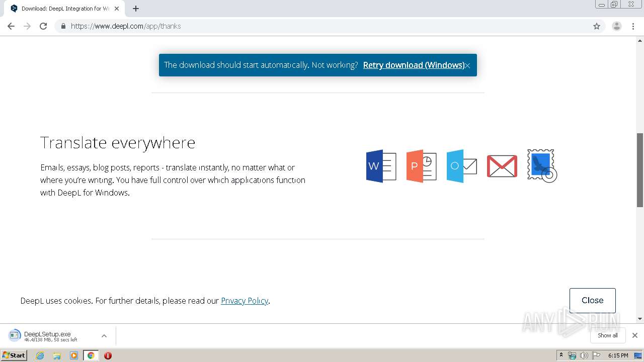Select the Download: DeepL Integration tab
This screenshot has height=362, width=644.
tap(64, 9)
